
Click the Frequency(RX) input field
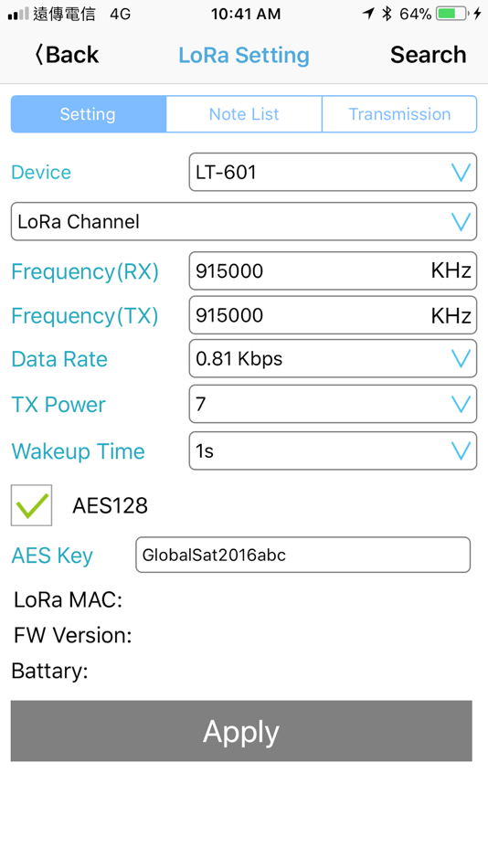point(333,270)
